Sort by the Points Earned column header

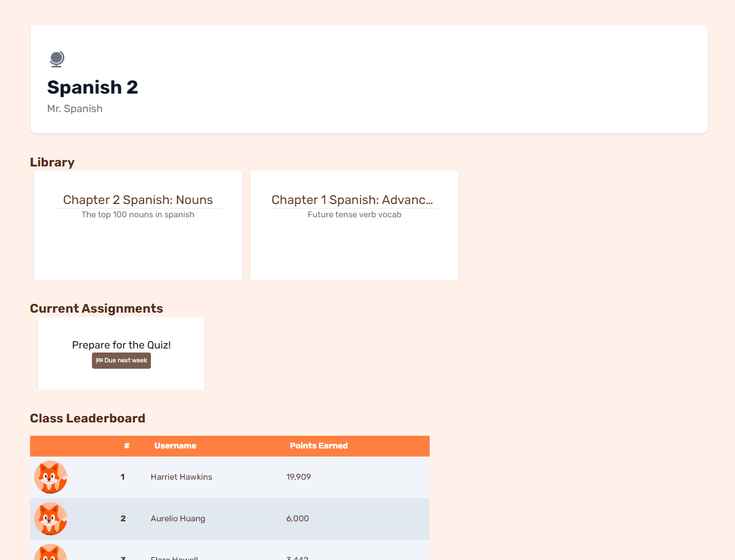319,446
